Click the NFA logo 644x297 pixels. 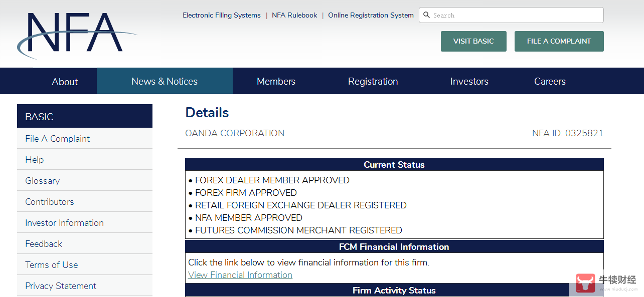77,35
